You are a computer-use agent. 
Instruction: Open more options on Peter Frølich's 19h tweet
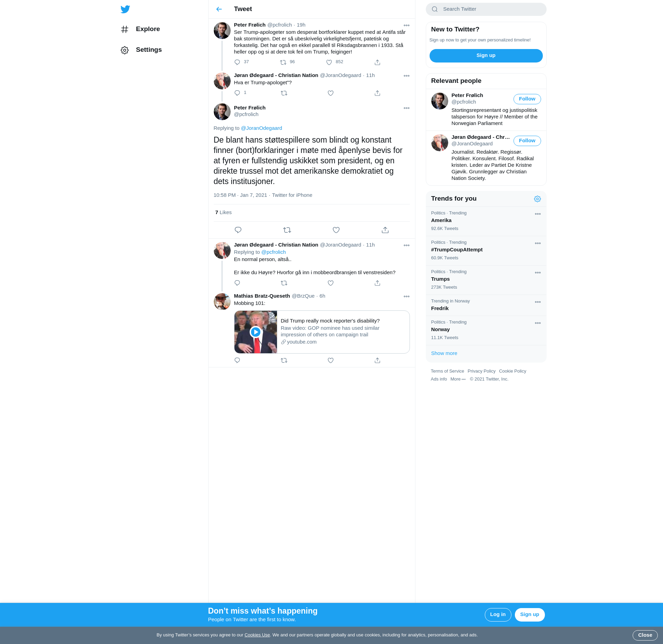pos(406,25)
